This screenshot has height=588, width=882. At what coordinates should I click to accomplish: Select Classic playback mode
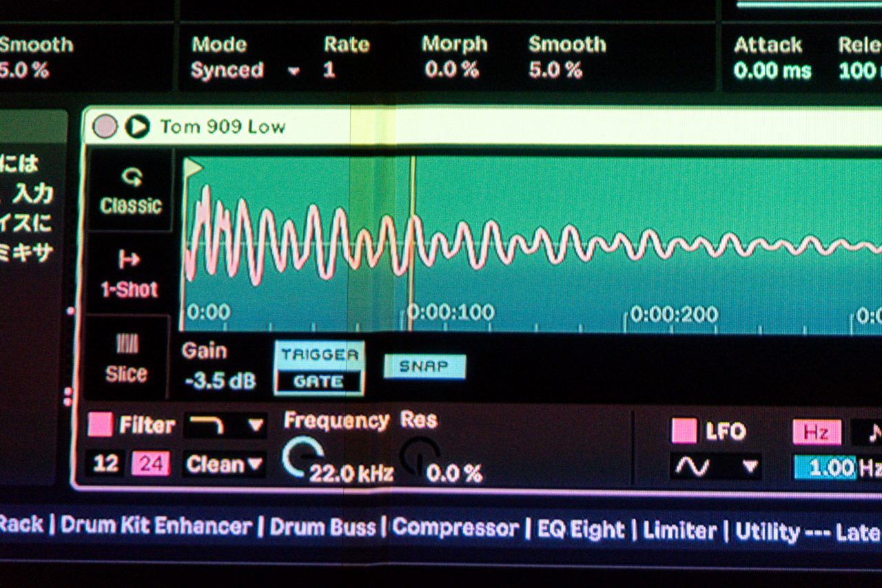[x=130, y=191]
